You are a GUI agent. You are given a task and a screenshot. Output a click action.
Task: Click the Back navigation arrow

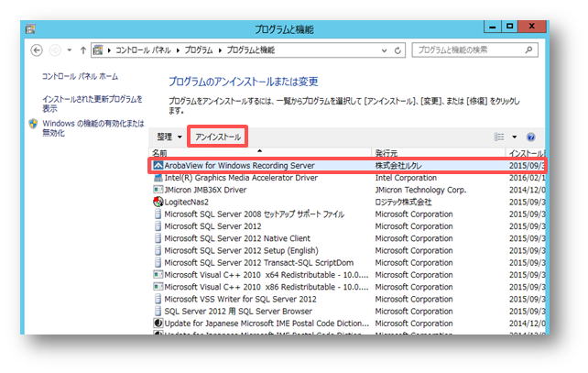point(37,50)
